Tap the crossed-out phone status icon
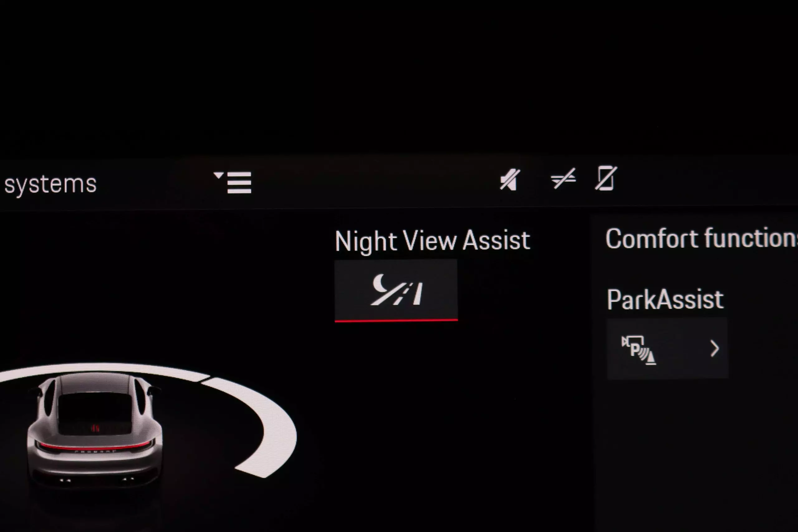The image size is (798, 532). click(606, 178)
